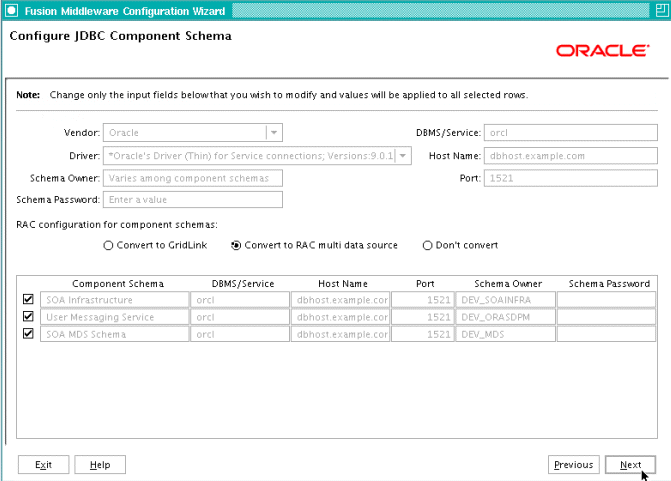The image size is (671, 481).
Task: Click host name cell in SOA Infrastructure row
Action: tap(340, 300)
